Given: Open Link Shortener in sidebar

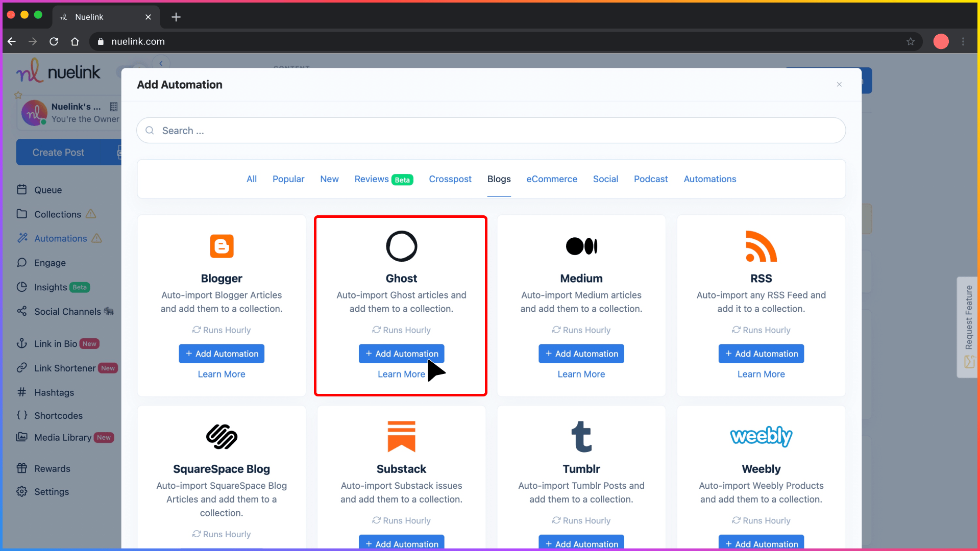Looking at the screenshot, I should [67, 368].
